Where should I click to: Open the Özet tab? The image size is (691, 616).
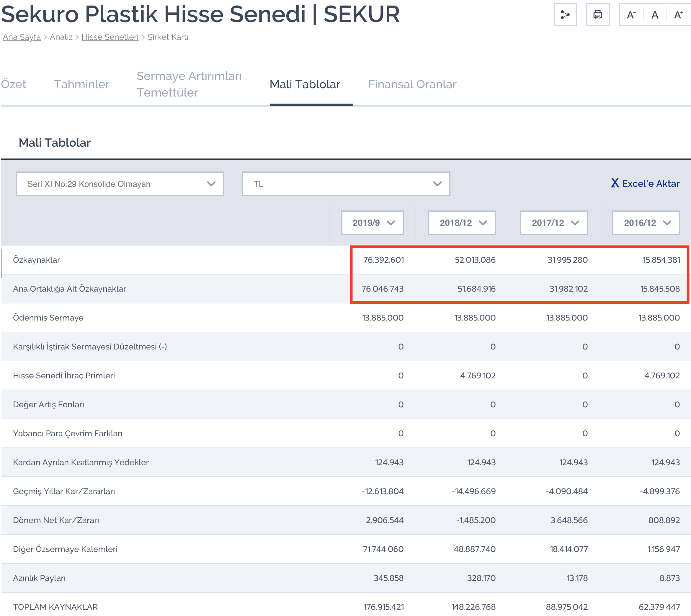(14, 84)
